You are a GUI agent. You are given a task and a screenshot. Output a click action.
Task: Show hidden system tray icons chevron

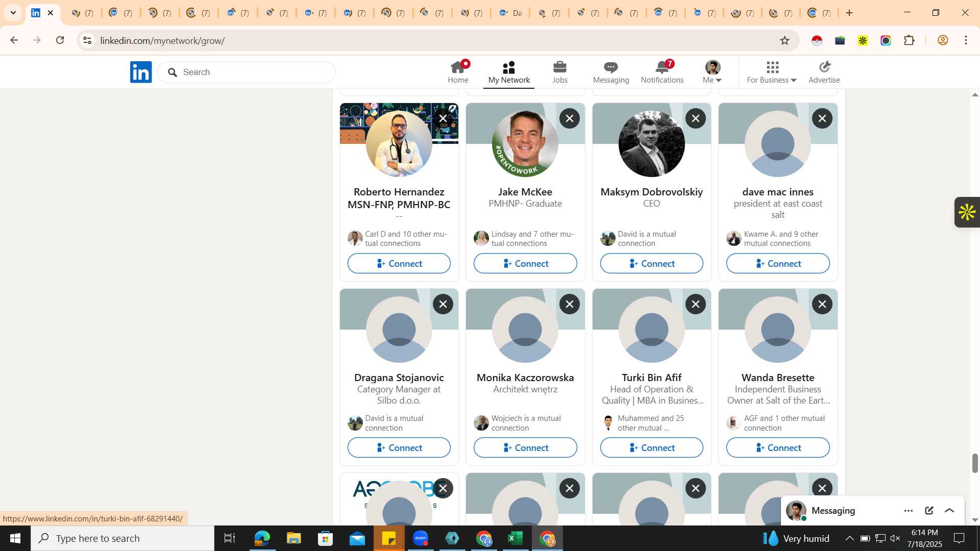849,538
